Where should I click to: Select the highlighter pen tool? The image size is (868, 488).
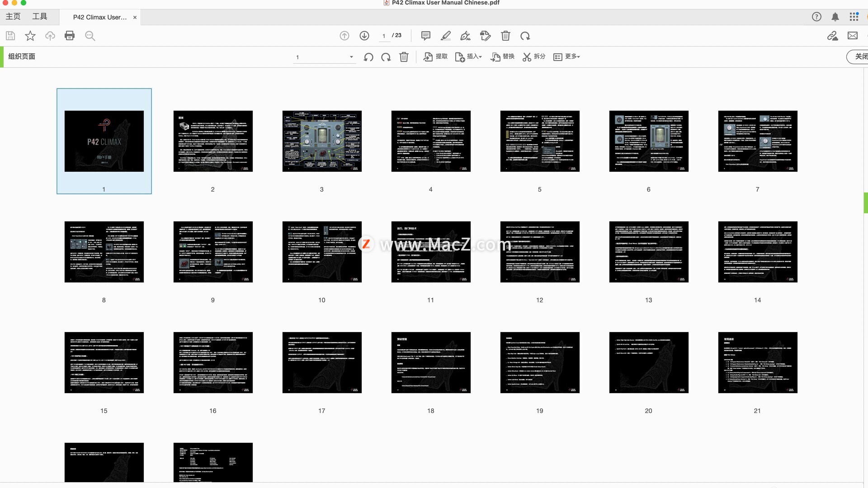click(446, 36)
